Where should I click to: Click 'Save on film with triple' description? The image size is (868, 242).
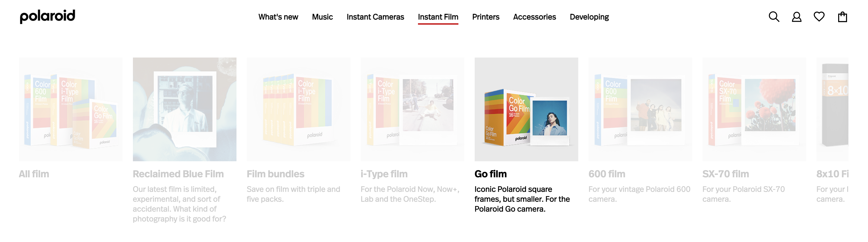[293, 194]
